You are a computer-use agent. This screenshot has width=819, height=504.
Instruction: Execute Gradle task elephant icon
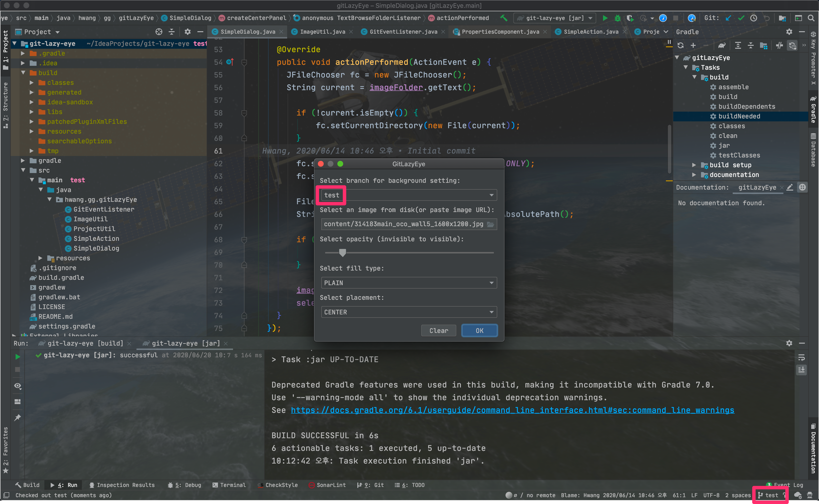click(722, 45)
